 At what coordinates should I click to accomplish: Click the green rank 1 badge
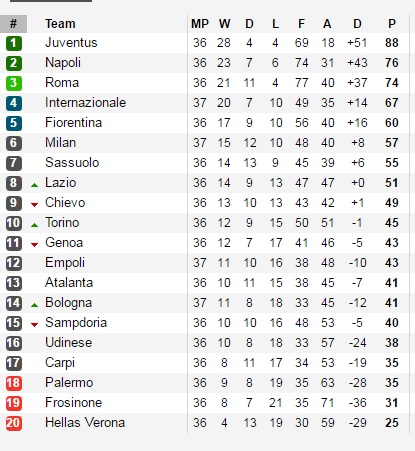tap(14, 43)
